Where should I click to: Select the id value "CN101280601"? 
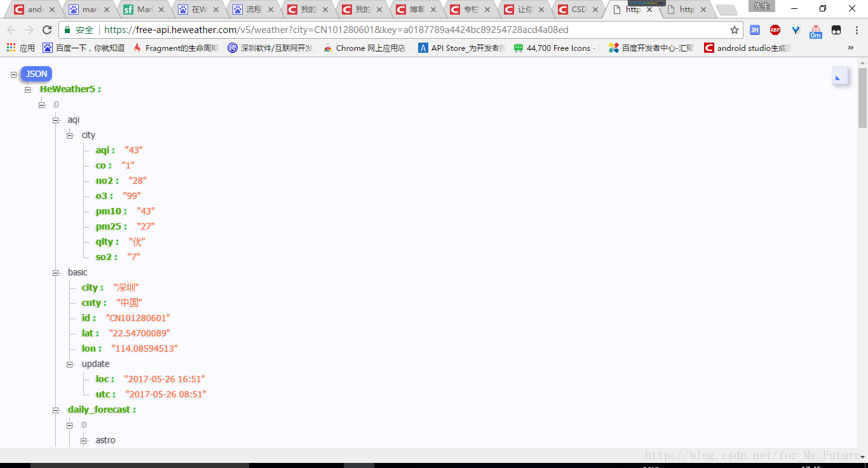(138, 319)
